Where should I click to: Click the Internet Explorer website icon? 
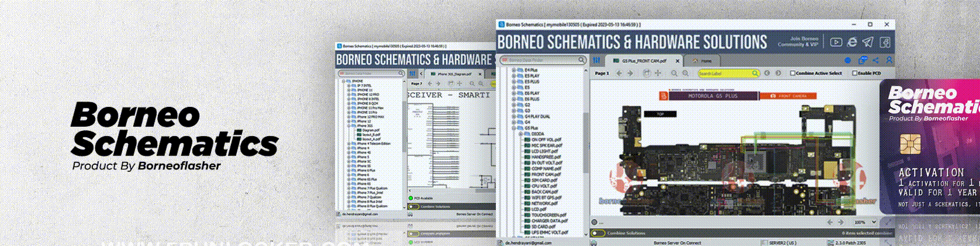tap(852, 42)
